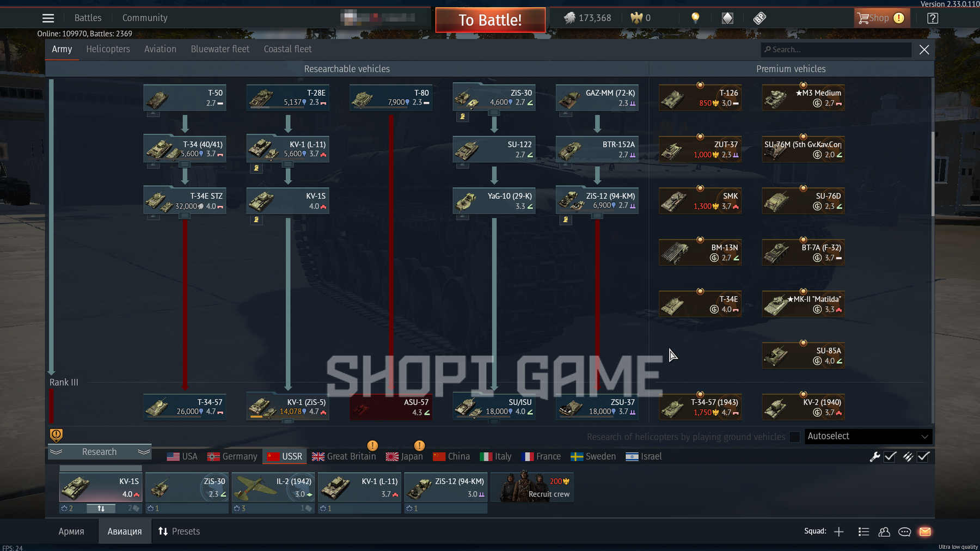Select the Авиация preset tab
The image size is (980, 551).
tap(125, 531)
